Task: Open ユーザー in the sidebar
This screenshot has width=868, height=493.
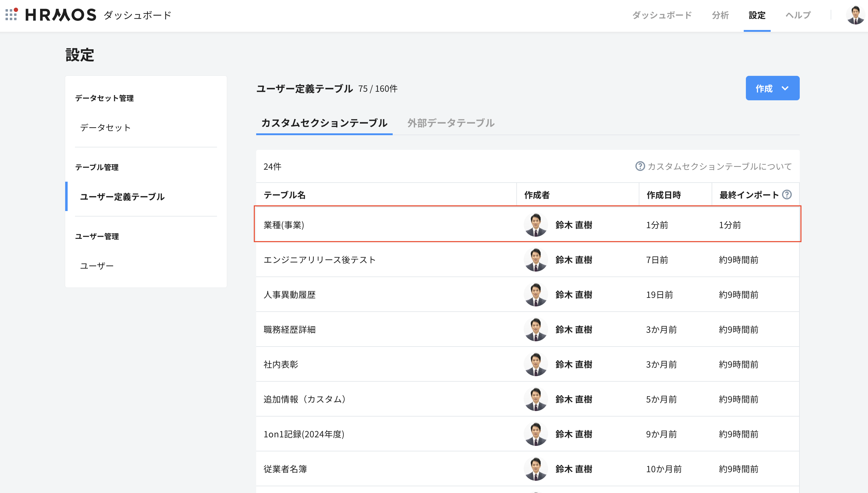Action: click(x=97, y=266)
